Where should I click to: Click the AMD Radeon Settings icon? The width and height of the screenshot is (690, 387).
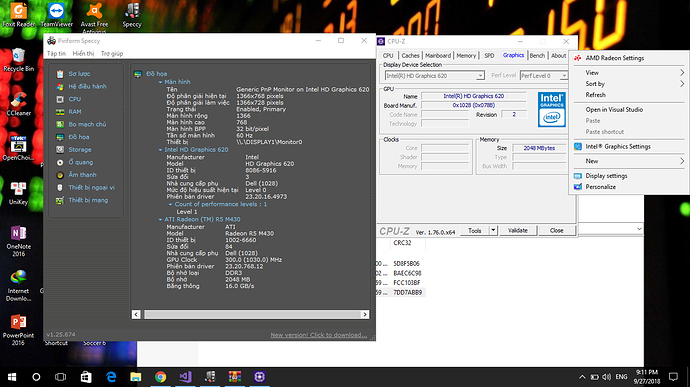tap(578, 58)
